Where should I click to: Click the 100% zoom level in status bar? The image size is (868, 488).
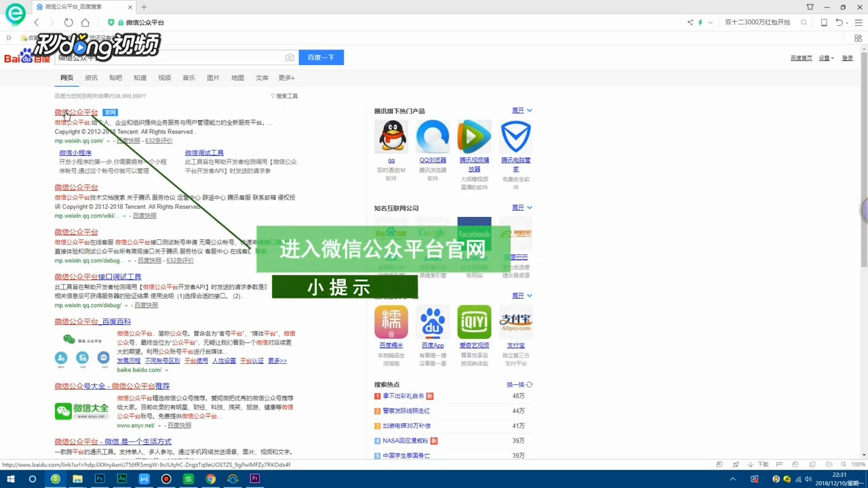point(859,464)
